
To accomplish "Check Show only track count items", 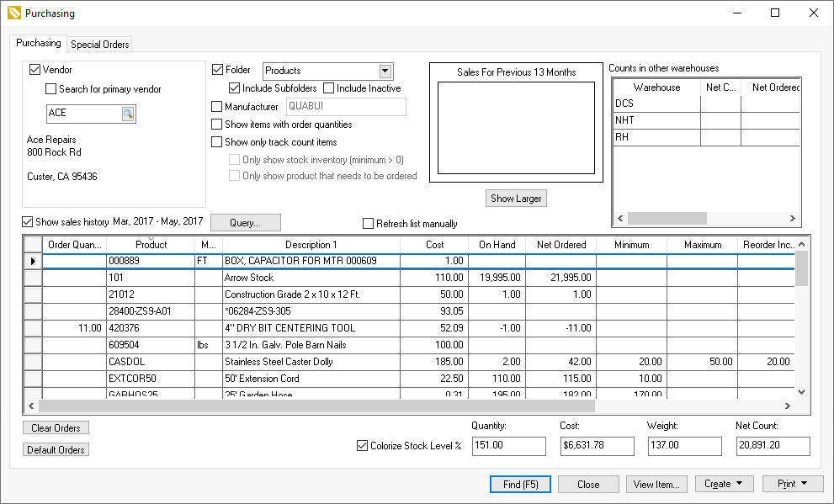I will point(217,142).
